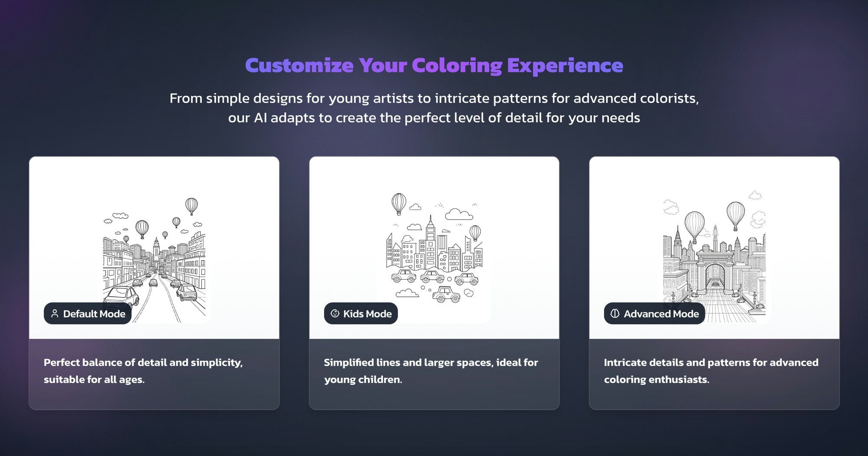
Task: Click the foreground car in Default Mode image
Action: click(x=122, y=298)
